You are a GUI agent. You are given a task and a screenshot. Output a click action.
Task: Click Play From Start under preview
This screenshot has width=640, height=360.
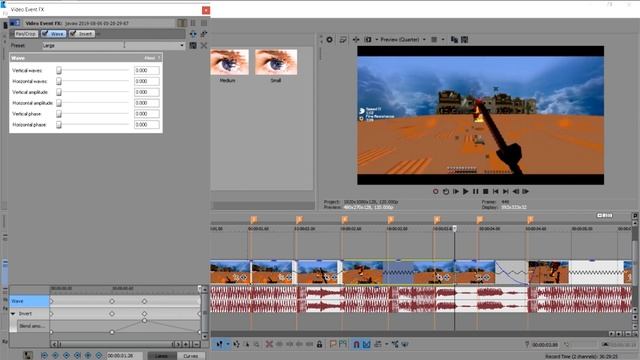(x=456, y=191)
